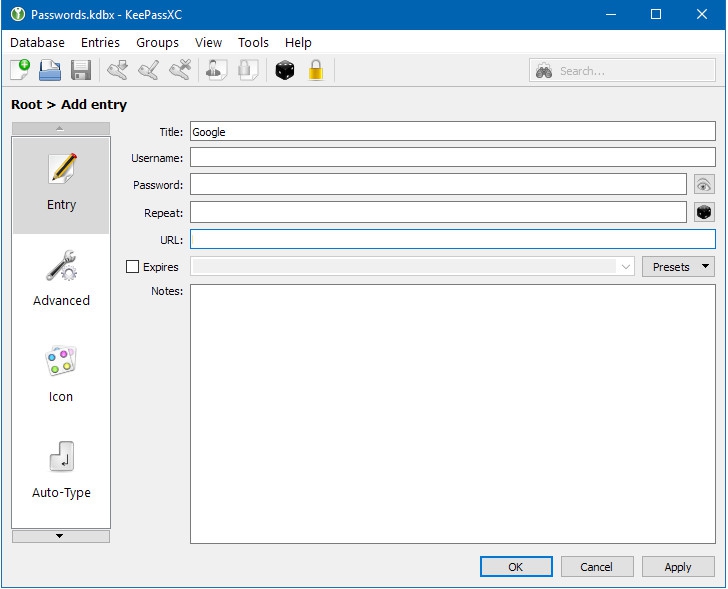Open the Tools menu
Screen dimensions: 728x589
(253, 43)
